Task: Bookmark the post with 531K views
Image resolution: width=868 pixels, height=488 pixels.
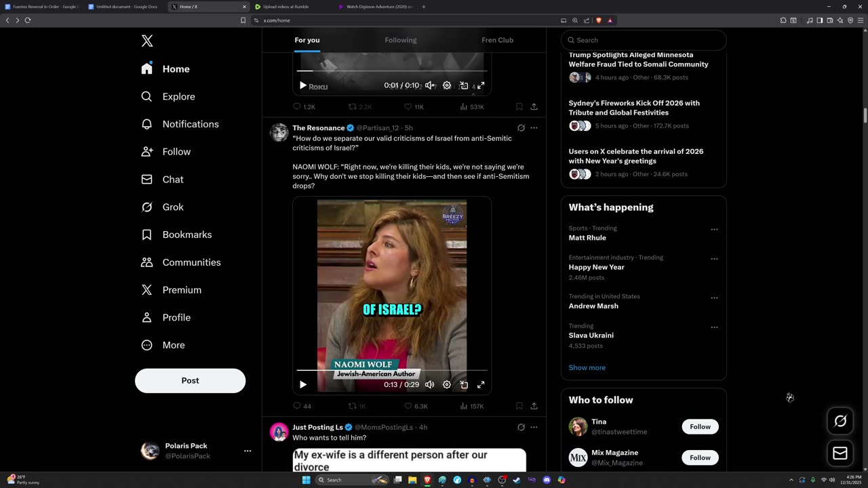Action: (519, 106)
